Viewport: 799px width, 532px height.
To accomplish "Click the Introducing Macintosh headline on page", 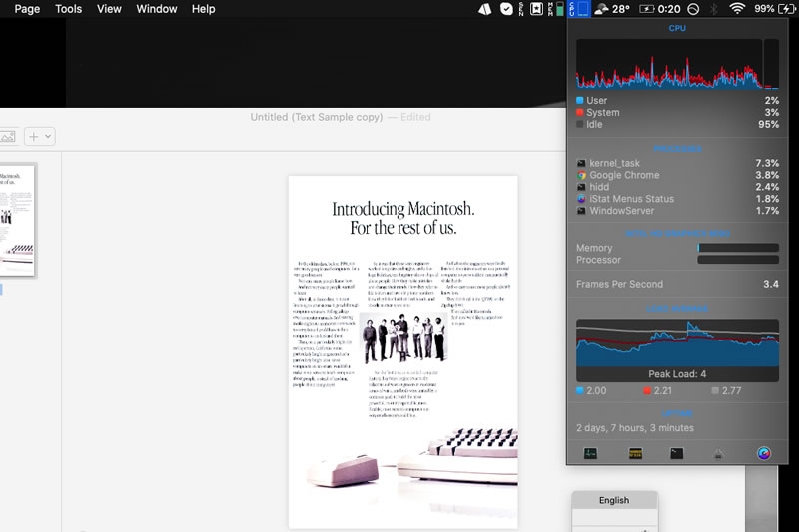I will point(403,218).
